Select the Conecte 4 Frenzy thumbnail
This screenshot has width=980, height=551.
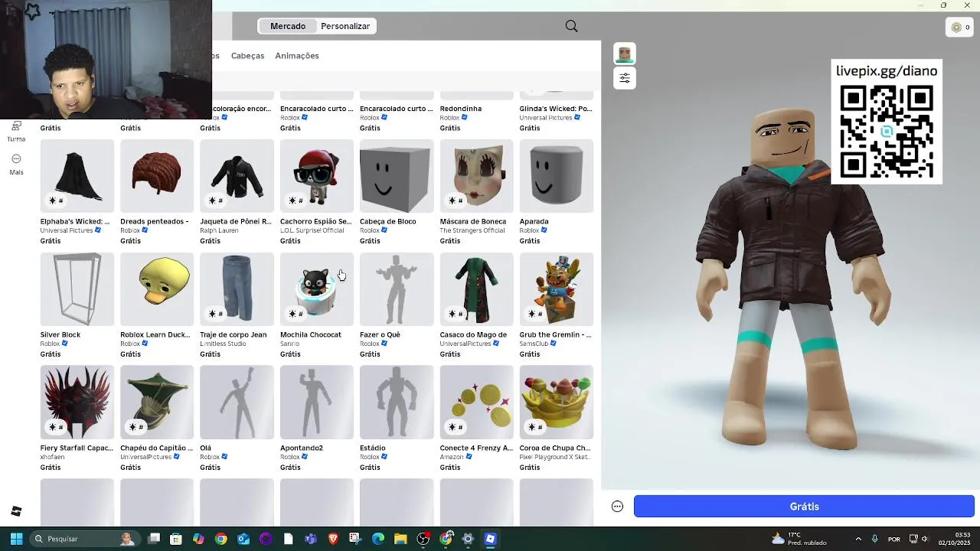[x=476, y=403]
